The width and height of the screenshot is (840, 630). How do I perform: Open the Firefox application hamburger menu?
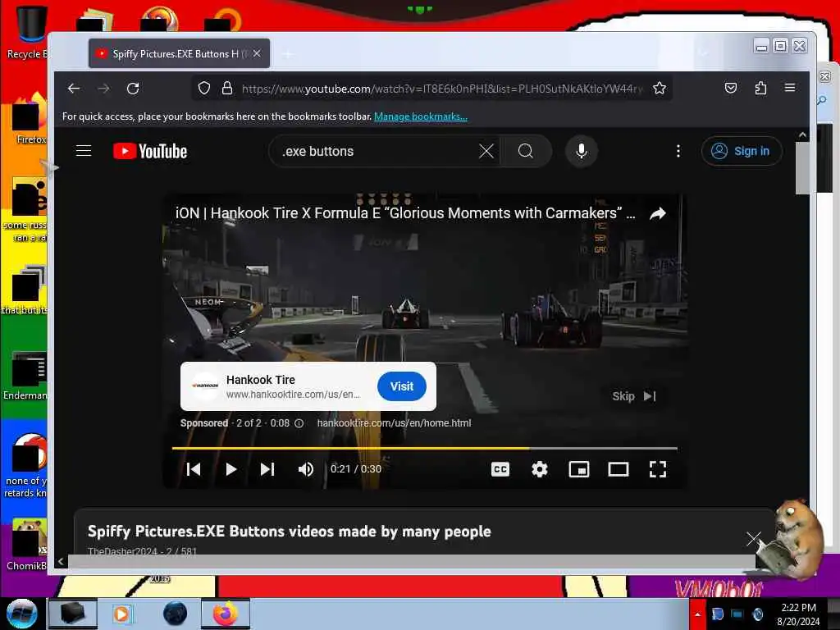(x=790, y=87)
